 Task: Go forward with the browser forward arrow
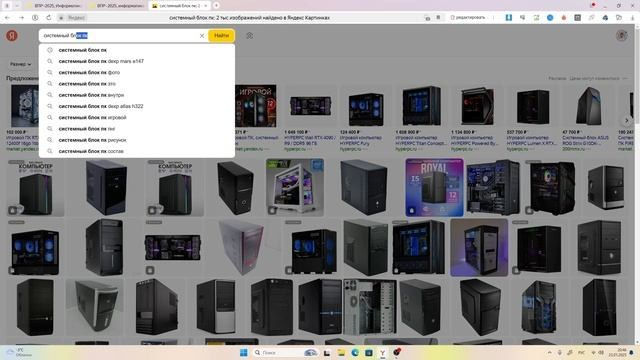(21, 18)
